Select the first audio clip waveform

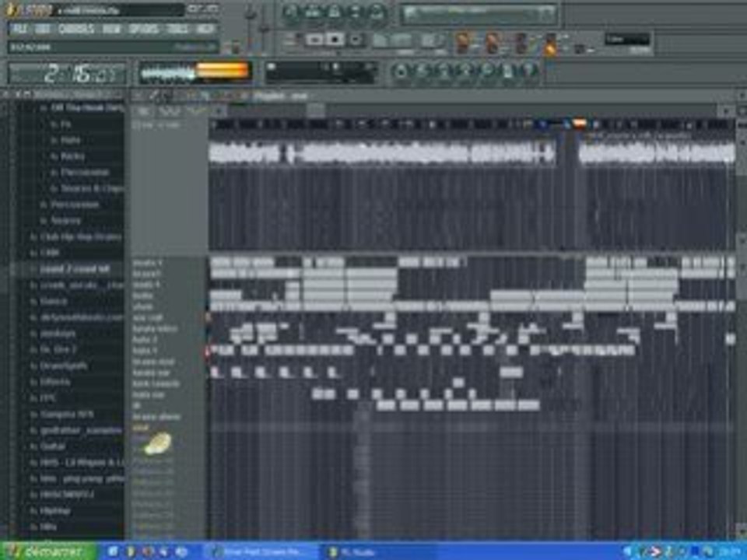click(383, 154)
